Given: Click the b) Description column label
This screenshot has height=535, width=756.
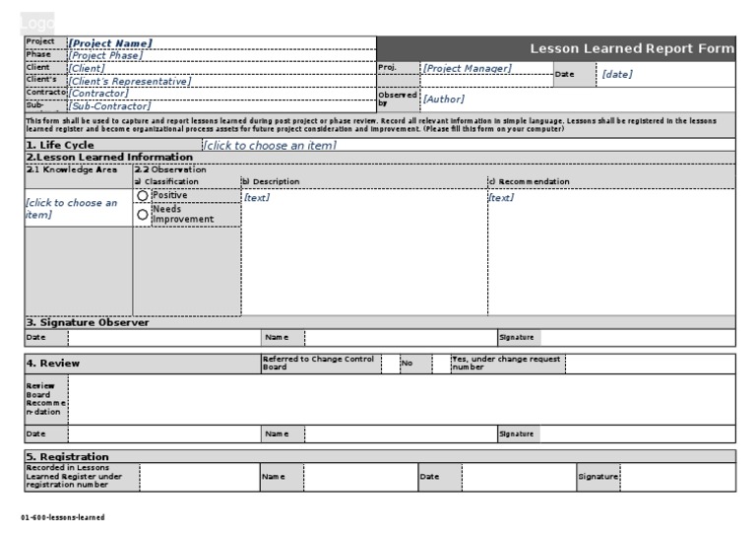Looking at the screenshot, I should click(x=271, y=182).
